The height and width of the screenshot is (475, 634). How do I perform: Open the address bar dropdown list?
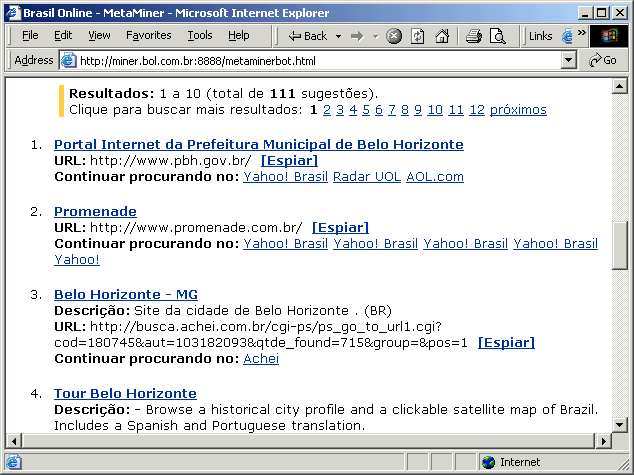569,60
